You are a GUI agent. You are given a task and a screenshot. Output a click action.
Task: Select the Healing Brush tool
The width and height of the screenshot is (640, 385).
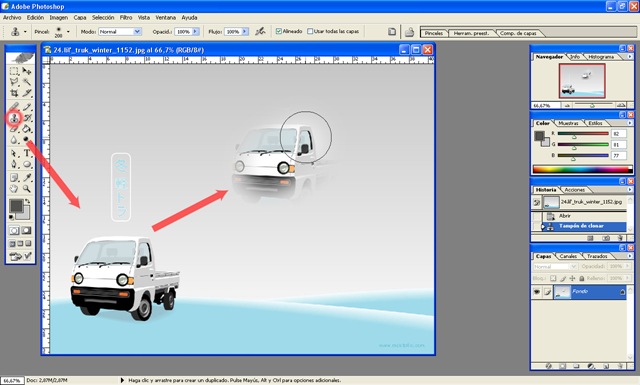click(x=14, y=107)
